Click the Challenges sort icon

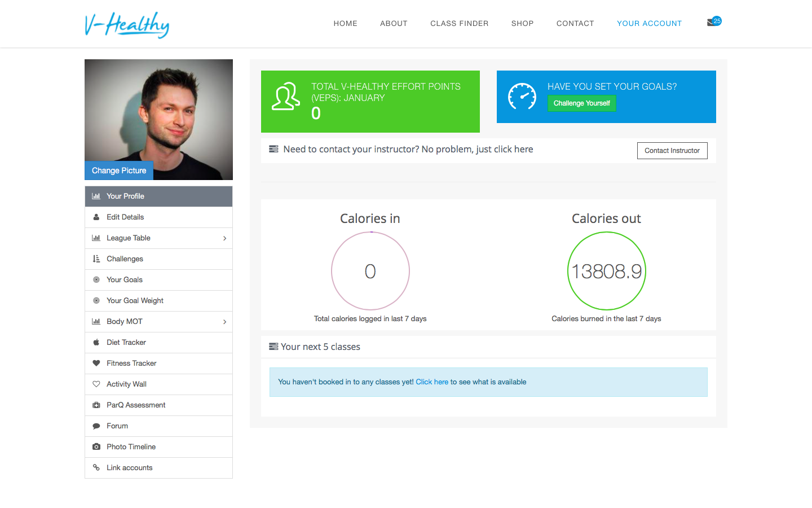point(96,259)
